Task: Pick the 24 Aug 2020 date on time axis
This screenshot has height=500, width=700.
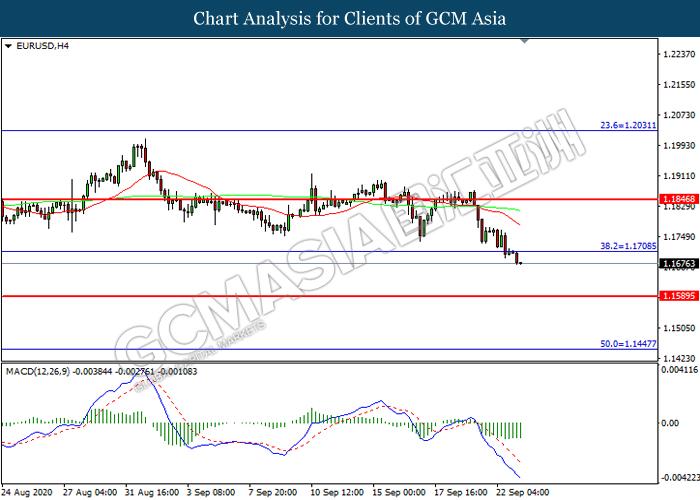Action: point(29,493)
